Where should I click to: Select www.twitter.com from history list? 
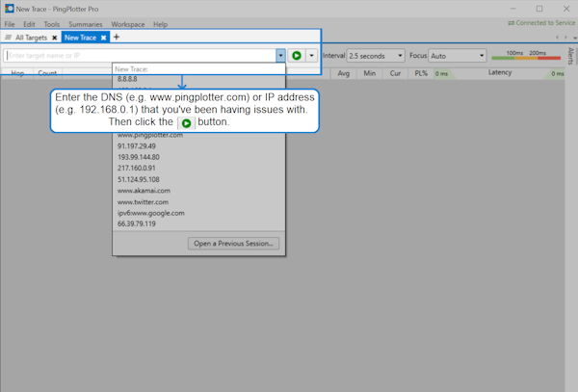[144, 202]
